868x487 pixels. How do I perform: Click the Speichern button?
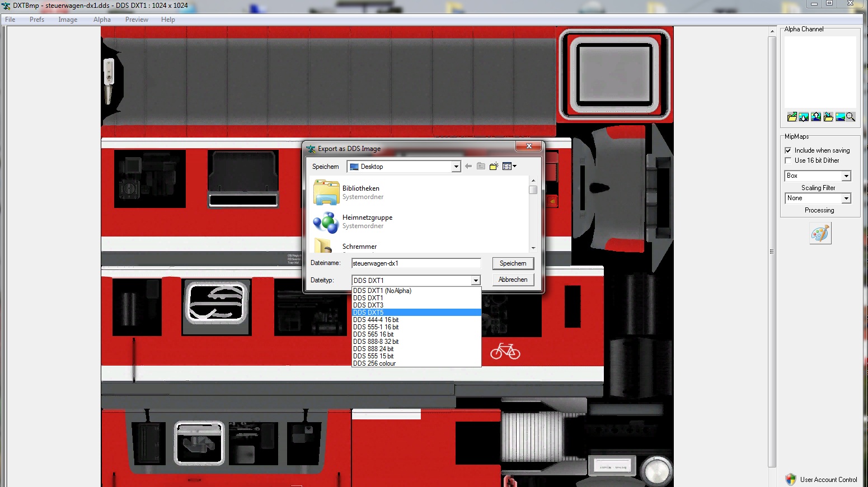tap(513, 263)
